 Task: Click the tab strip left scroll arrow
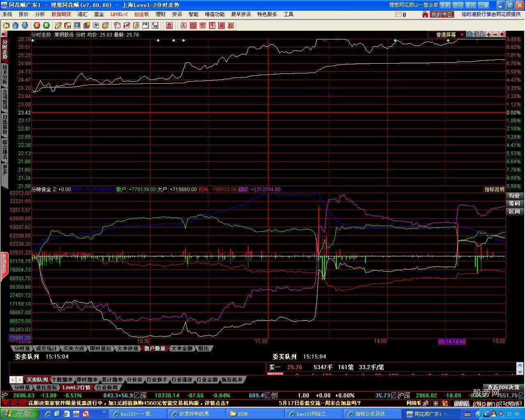tap(13, 380)
